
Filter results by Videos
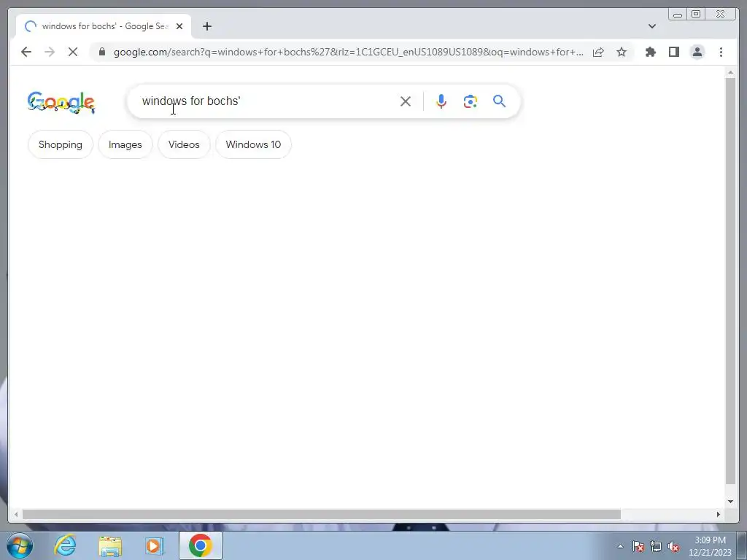(x=184, y=144)
